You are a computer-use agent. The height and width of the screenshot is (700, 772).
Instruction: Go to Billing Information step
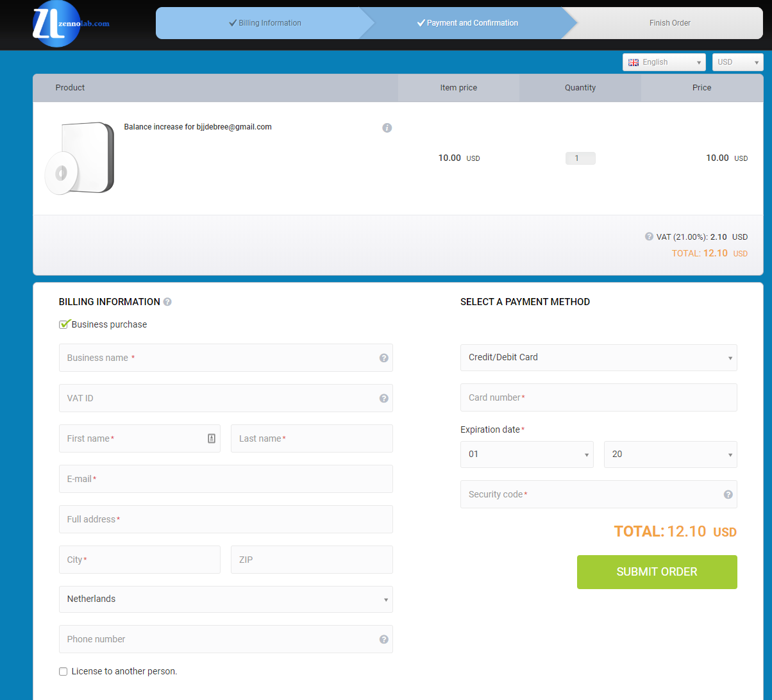(x=265, y=23)
